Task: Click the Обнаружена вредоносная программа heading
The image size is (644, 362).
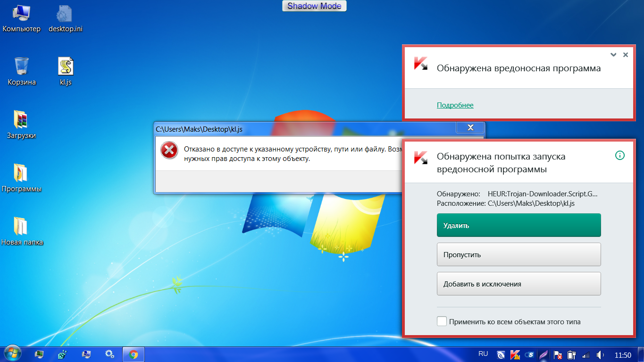Action: pos(519,68)
